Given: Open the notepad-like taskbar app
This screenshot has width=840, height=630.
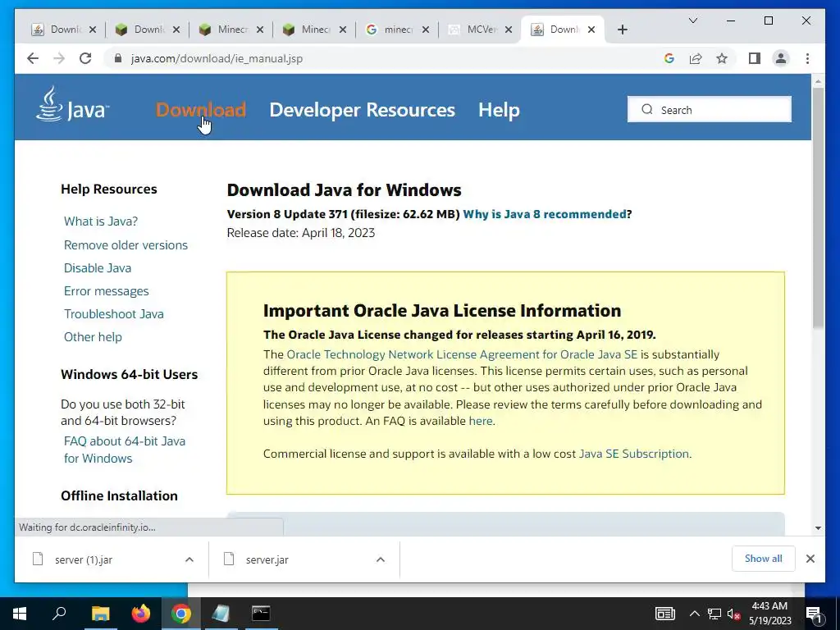Looking at the screenshot, I should tap(221, 614).
